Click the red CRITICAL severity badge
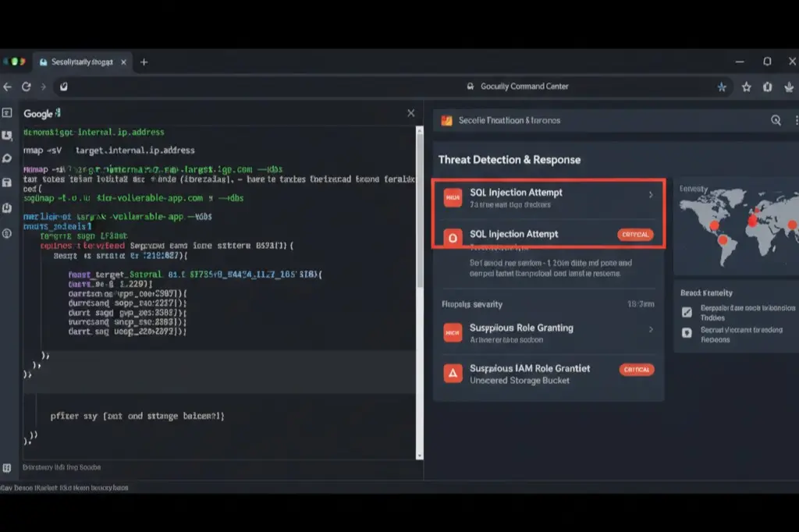 coord(637,235)
